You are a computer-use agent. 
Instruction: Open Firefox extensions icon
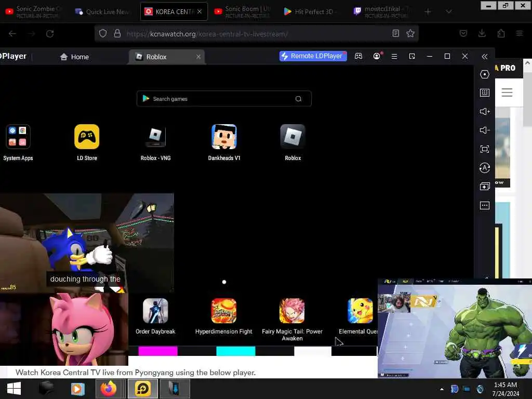pos(501,33)
